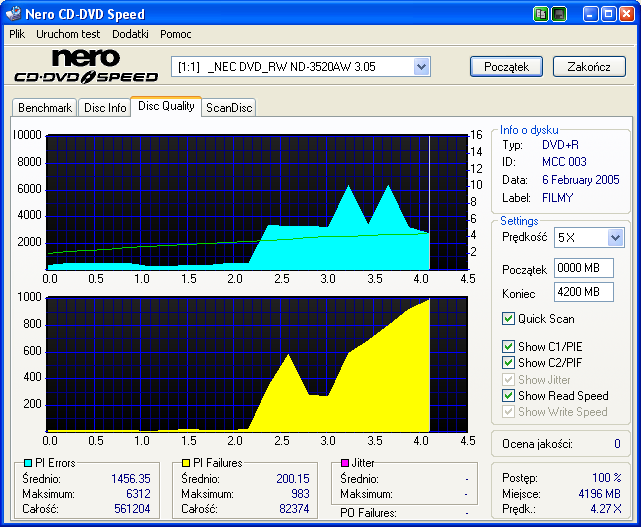Image resolution: width=641 pixels, height=527 pixels.
Task: Click the Koniec 4200 MB input field
Action: [x=584, y=292]
